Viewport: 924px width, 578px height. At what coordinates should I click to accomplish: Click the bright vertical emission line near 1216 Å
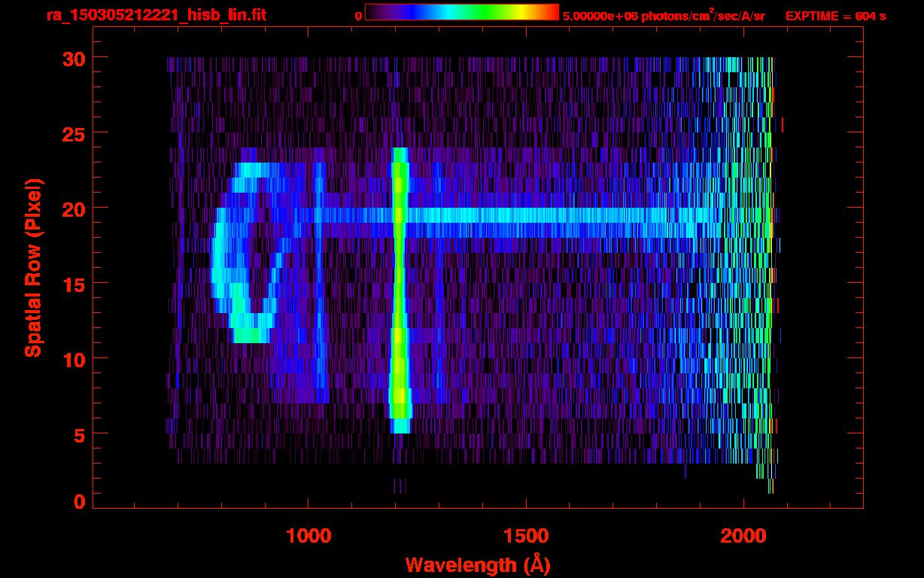(400, 291)
